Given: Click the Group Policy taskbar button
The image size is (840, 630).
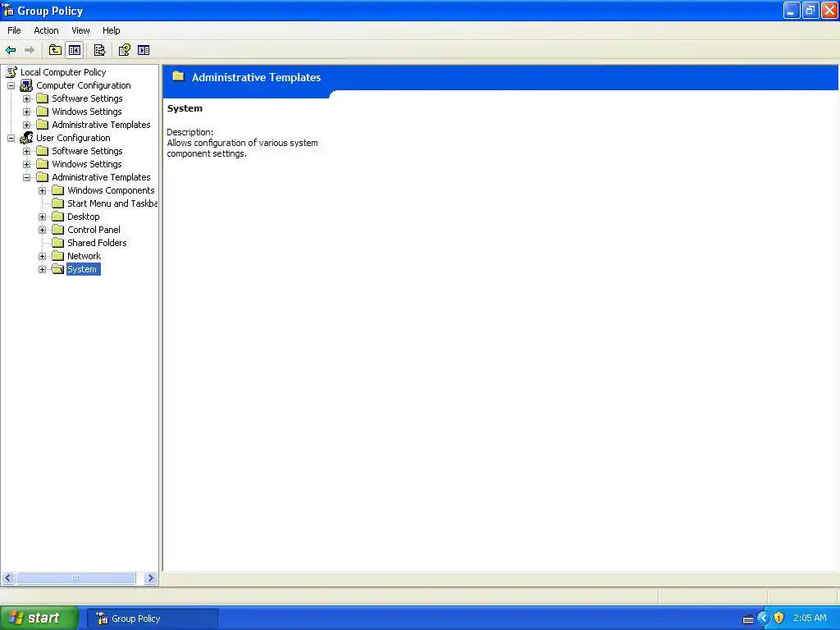Looking at the screenshot, I should (x=153, y=619).
